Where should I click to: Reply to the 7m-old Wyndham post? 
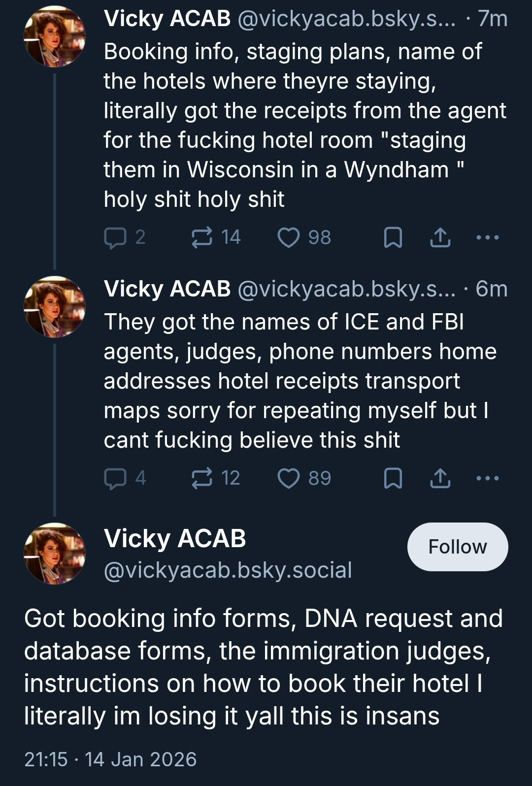coord(115,238)
